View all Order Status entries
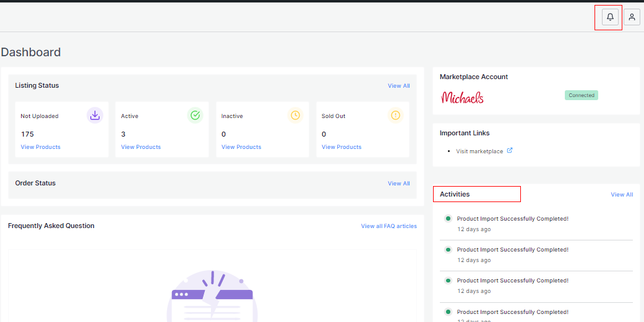 [x=398, y=184]
